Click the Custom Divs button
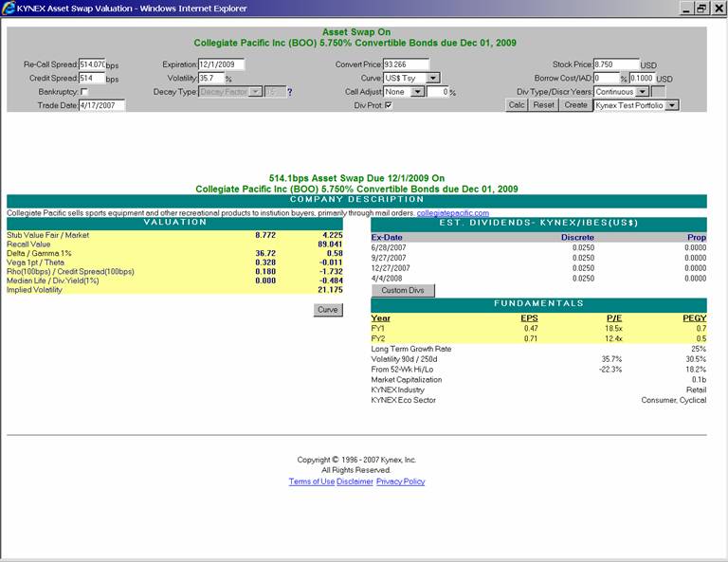 (403, 291)
